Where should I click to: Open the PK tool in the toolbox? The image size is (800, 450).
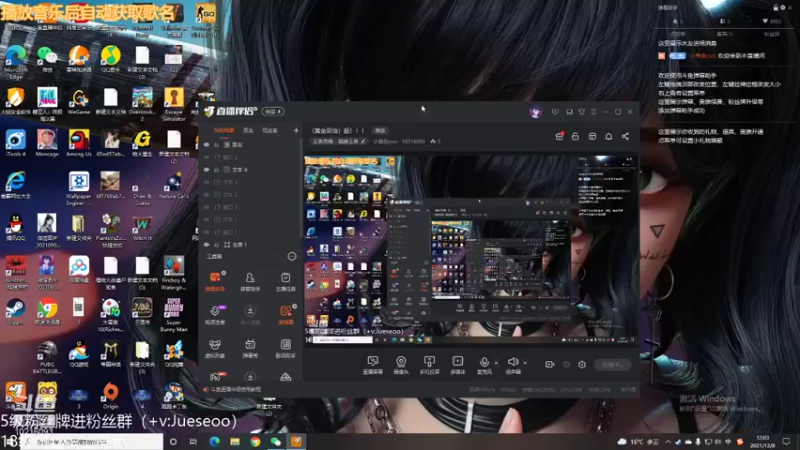[x=215, y=377]
